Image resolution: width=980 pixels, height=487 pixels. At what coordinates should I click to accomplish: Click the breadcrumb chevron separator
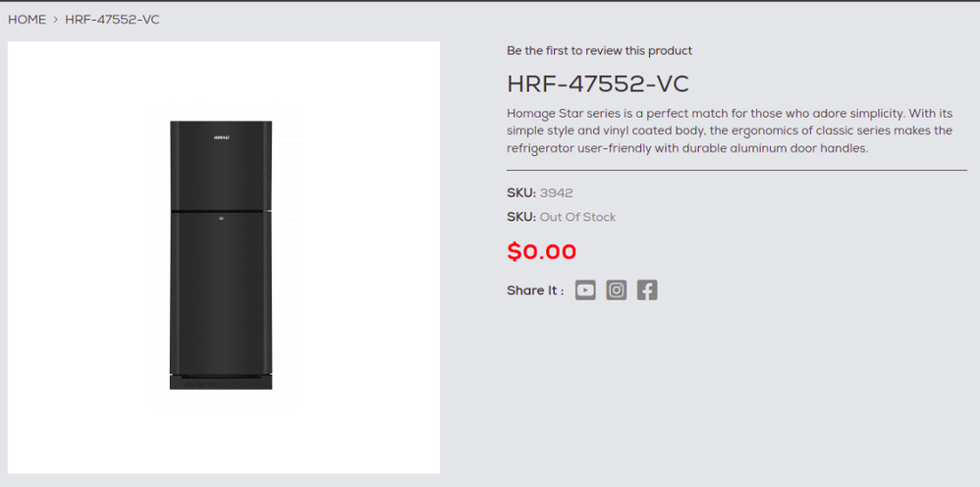tap(56, 20)
